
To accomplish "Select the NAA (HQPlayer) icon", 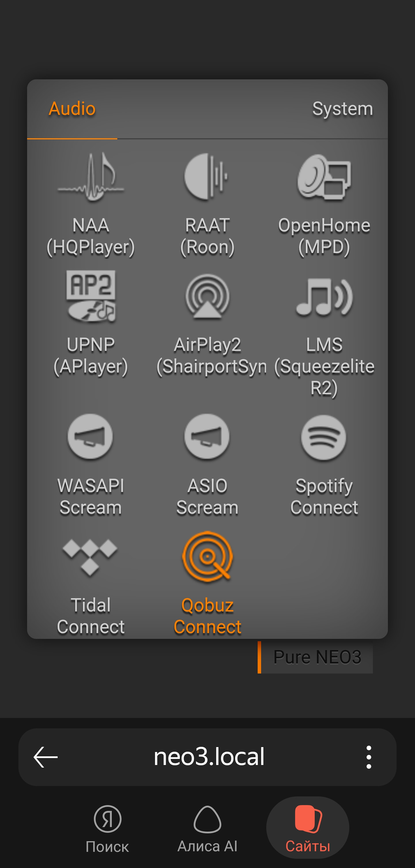I will pyautogui.click(x=90, y=177).
